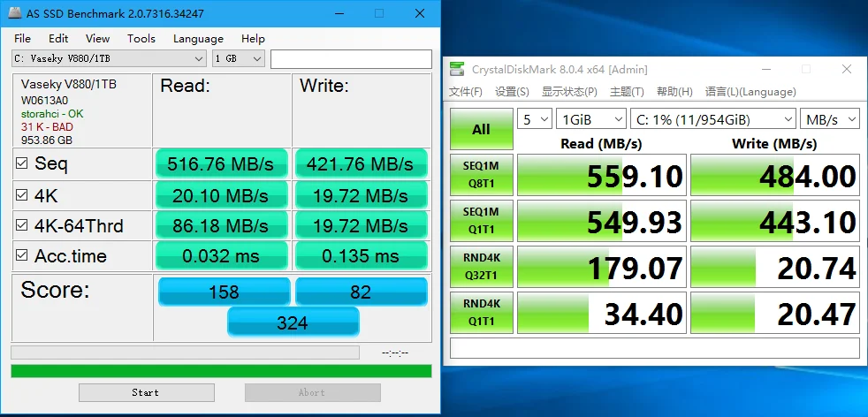Screen dimensions: 868x417
Task: Click the CrystalDiskMark title bar icon
Action: pyautogui.click(x=457, y=69)
